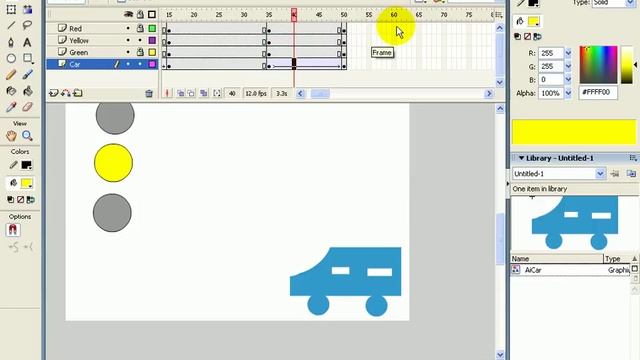
Task: Select the Car layer
Action: point(75,64)
